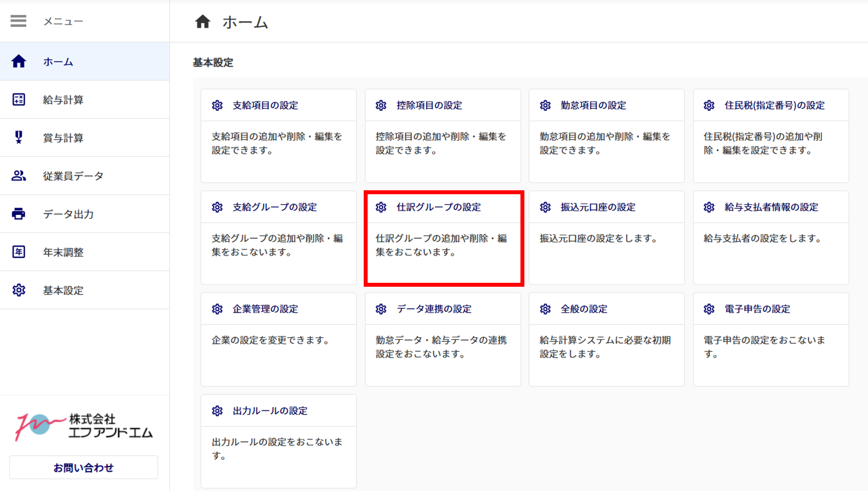This screenshot has height=491, width=868.
Task: Click the 年末調整 sidebar icon
Action: 18,252
